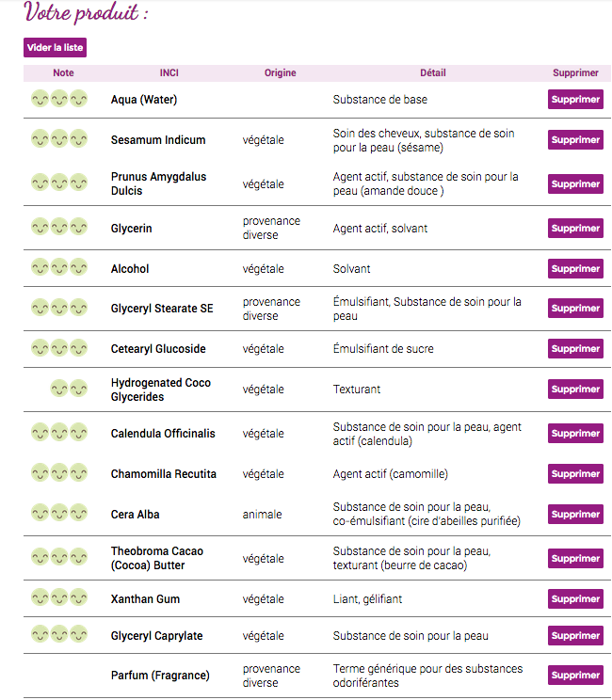
Task: Click the smiley rating beside Xanthan Gum
Action: point(59,597)
